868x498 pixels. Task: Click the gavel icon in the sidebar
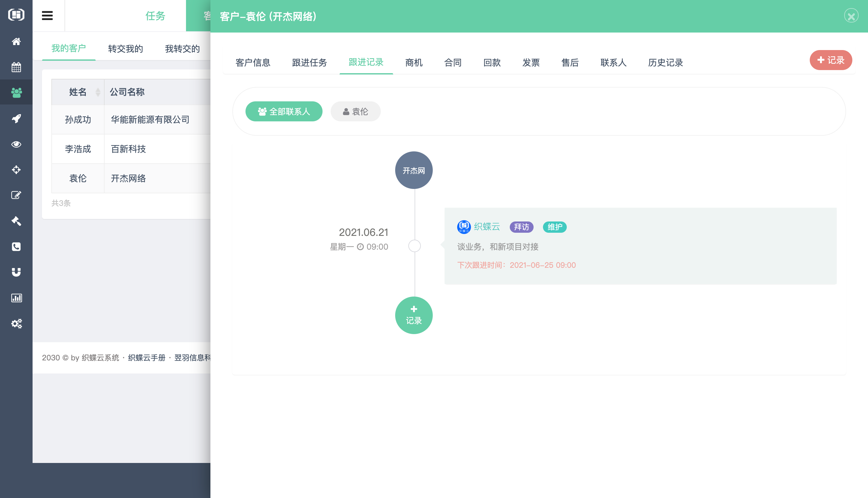(16, 221)
